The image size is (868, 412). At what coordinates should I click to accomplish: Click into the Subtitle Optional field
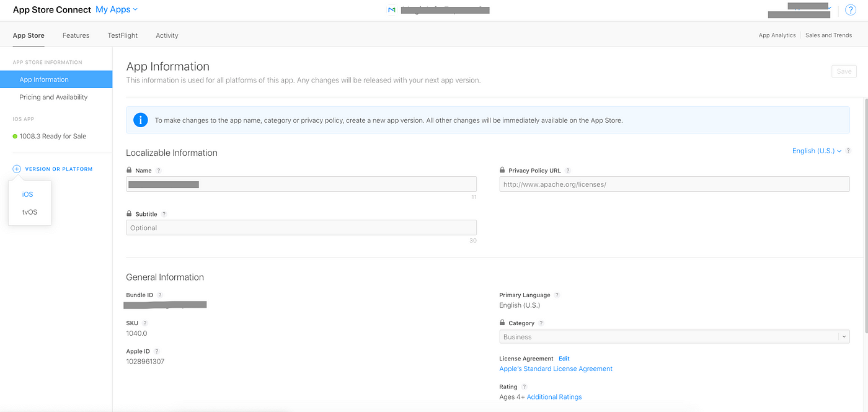click(x=301, y=228)
